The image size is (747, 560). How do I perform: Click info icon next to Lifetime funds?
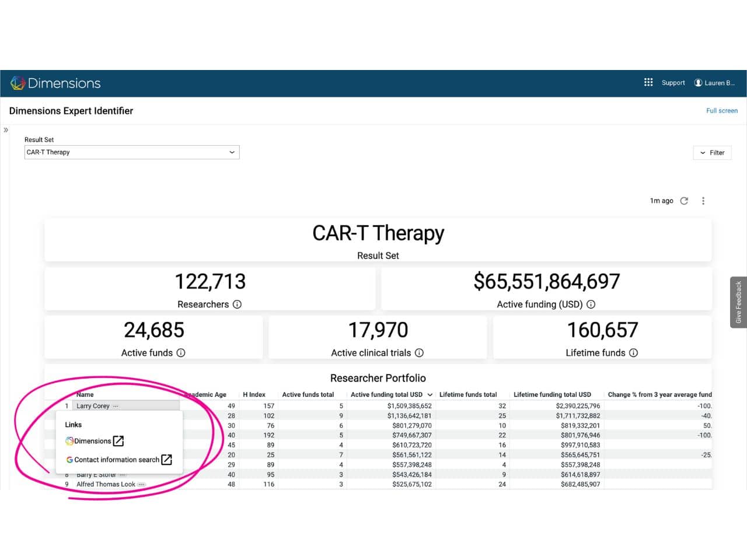coord(633,353)
